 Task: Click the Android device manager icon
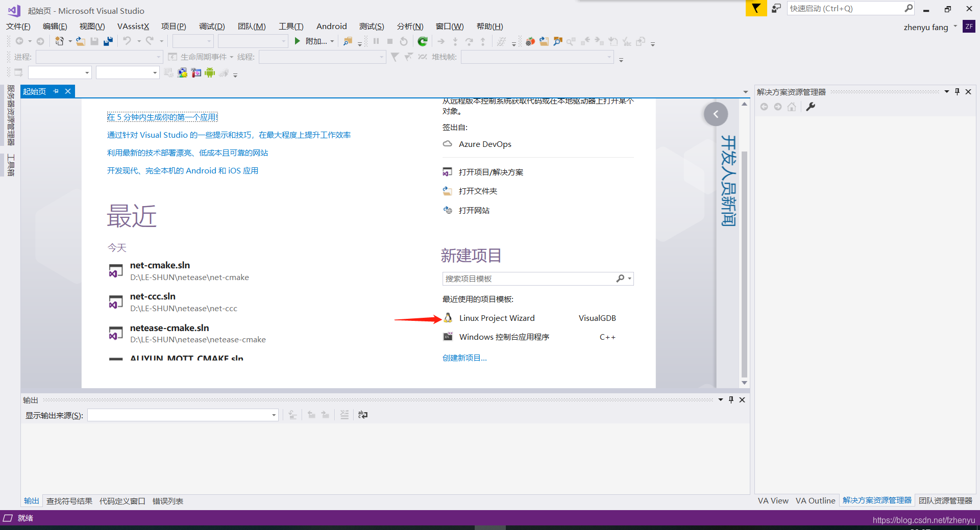(x=210, y=73)
